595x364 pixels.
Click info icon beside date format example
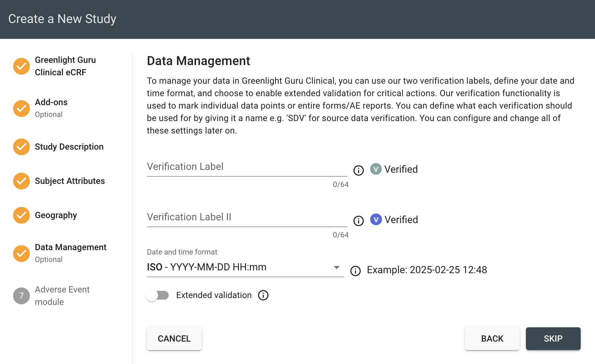[355, 271]
